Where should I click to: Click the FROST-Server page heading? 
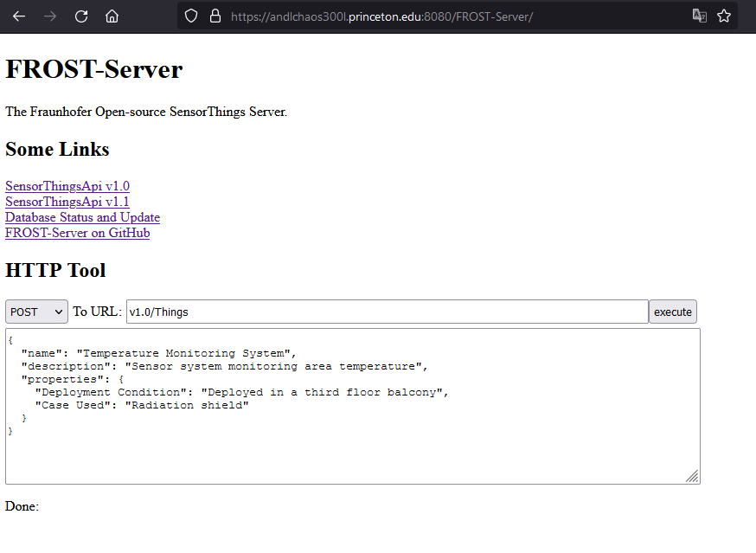point(93,69)
